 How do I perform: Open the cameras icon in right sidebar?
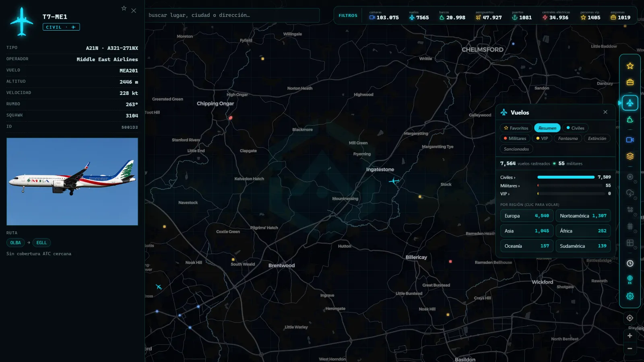630,140
